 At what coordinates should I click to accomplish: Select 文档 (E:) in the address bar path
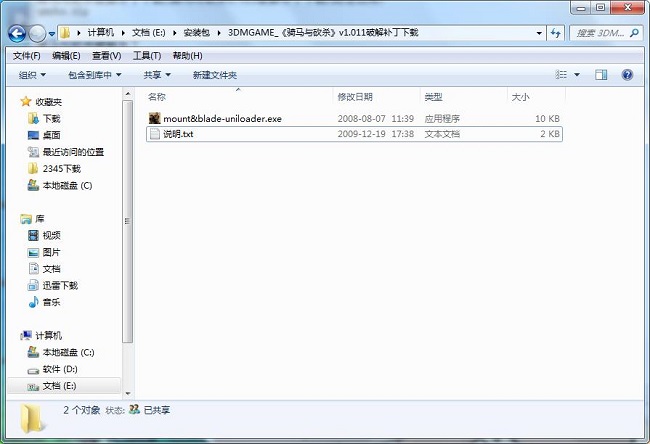coord(148,32)
